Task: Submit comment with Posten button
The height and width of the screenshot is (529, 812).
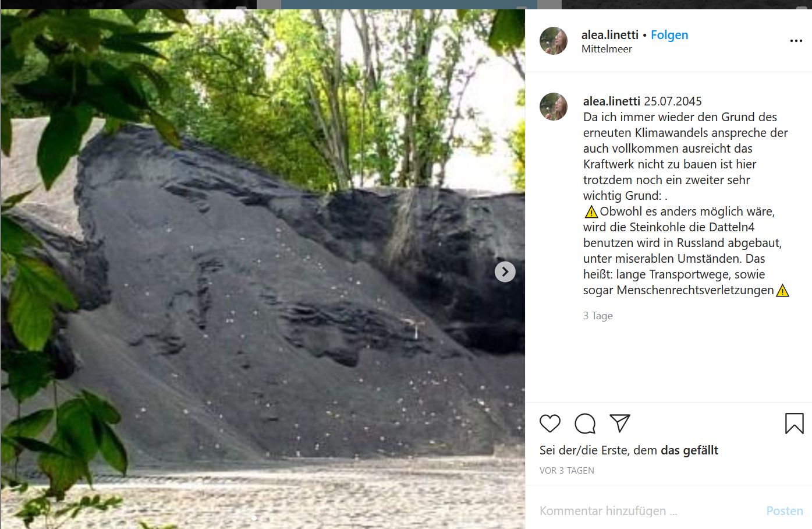Action: [x=785, y=511]
